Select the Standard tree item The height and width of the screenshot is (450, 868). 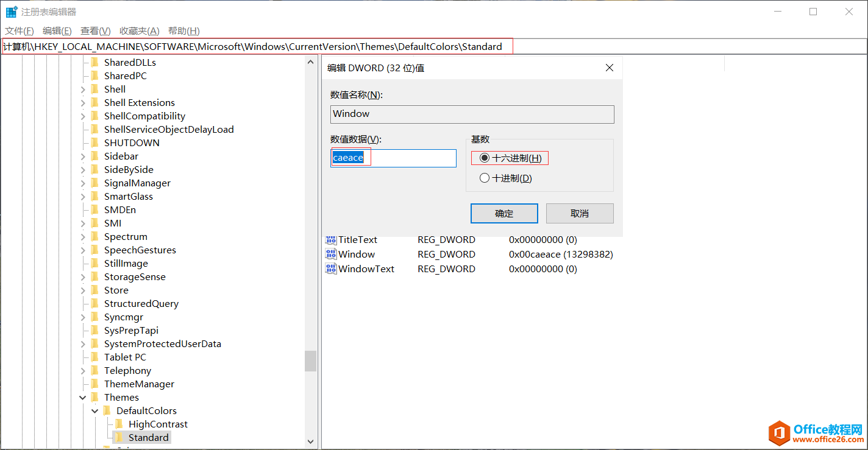pyautogui.click(x=149, y=437)
